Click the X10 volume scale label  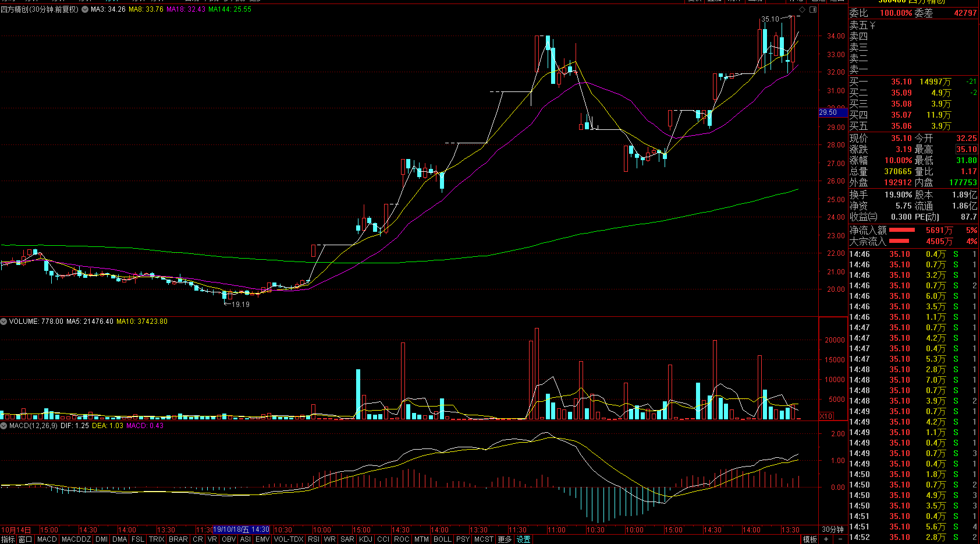point(826,416)
